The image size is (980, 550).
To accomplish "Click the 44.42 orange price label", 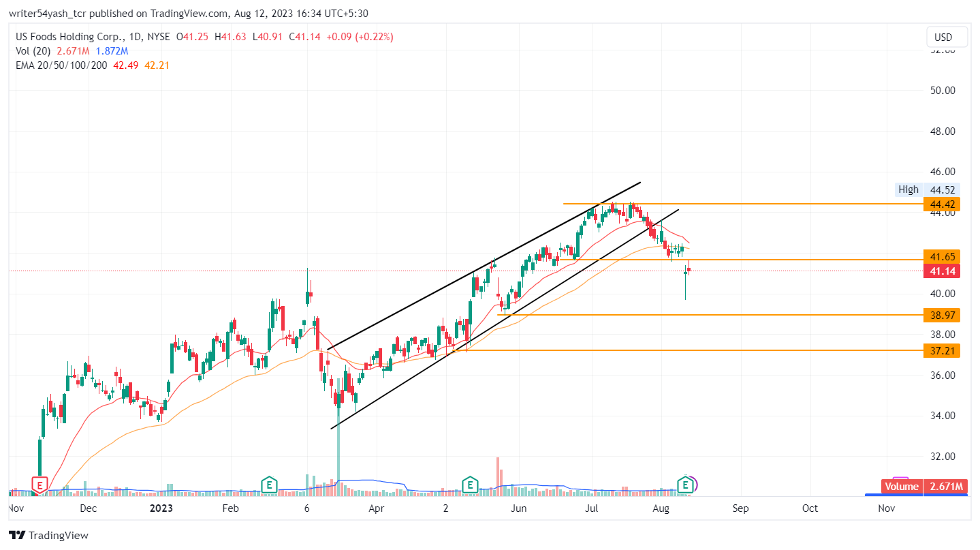I will (942, 204).
